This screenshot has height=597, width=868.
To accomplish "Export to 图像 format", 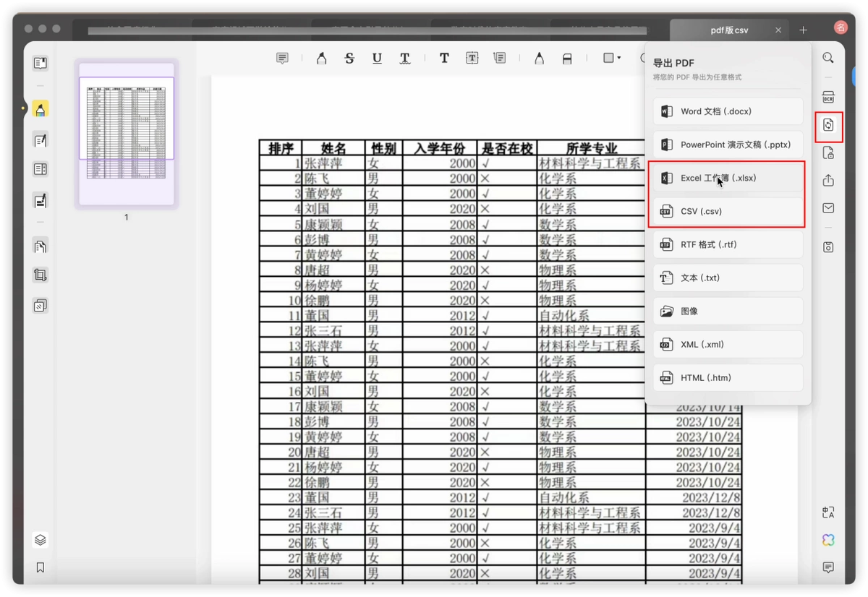I will [x=728, y=311].
